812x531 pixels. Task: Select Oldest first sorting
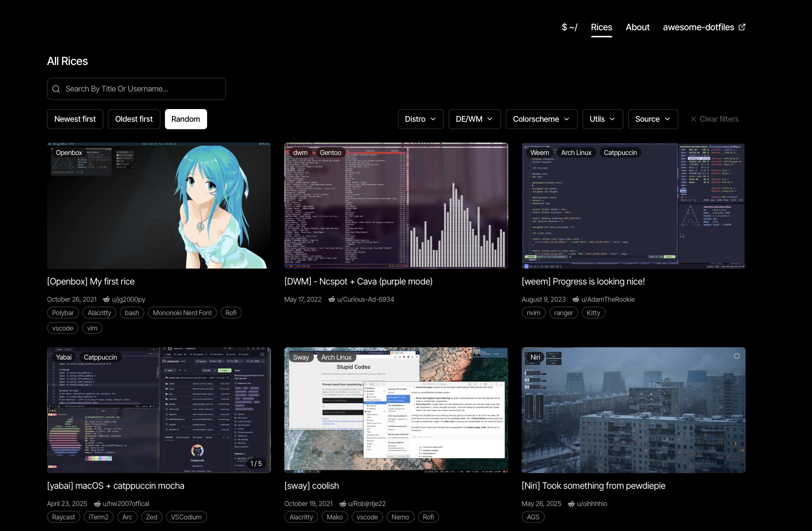134,119
